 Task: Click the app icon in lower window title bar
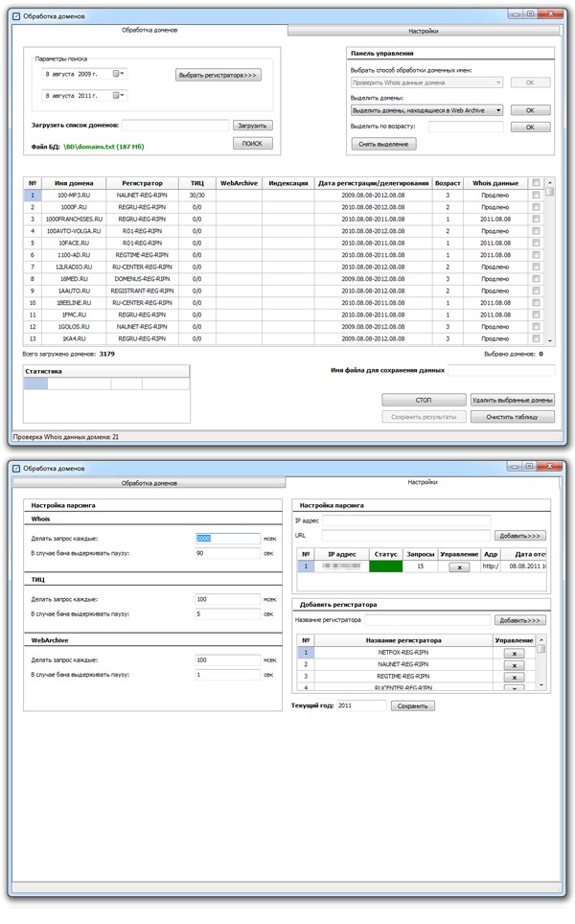tap(16, 469)
